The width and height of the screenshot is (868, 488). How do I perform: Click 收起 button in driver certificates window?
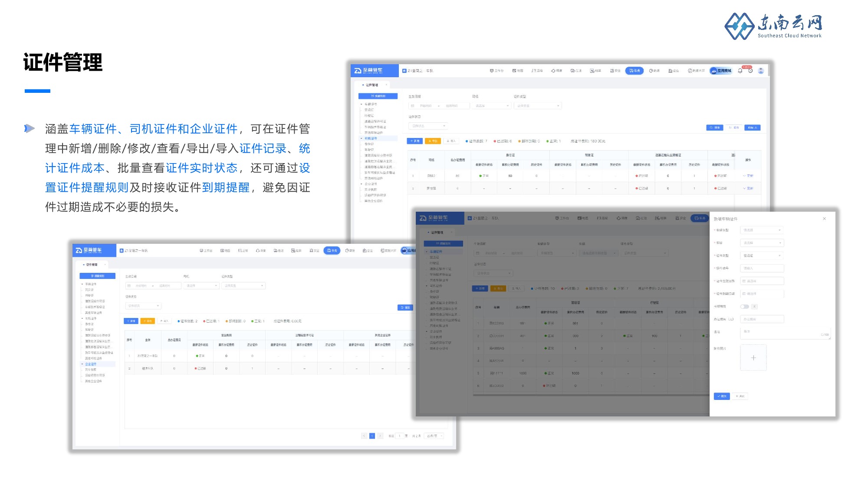pyautogui.click(x=753, y=128)
